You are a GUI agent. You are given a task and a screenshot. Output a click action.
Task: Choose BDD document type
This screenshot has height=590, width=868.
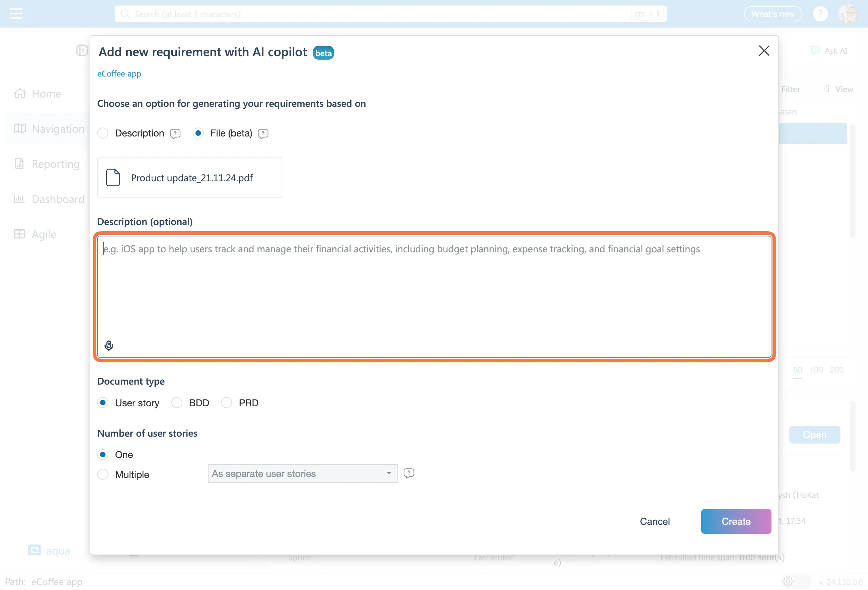pos(176,403)
